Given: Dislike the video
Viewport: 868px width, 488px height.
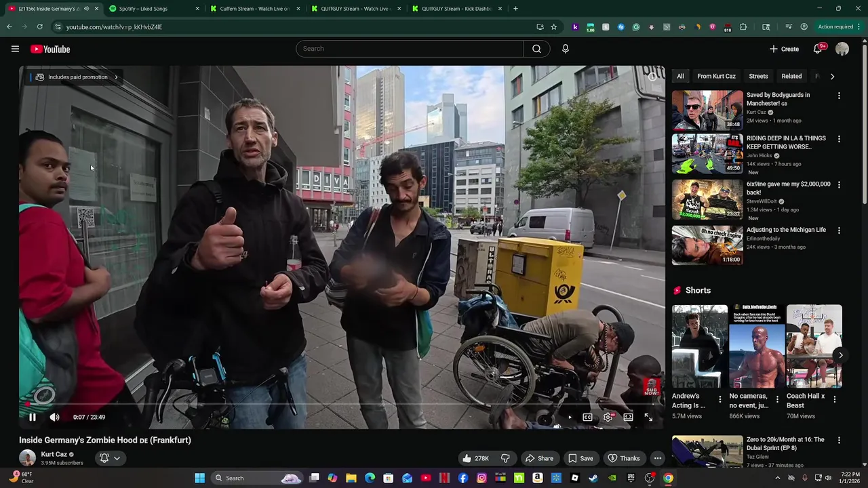Looking at the screenshot, I should click(x=505, y=458).
